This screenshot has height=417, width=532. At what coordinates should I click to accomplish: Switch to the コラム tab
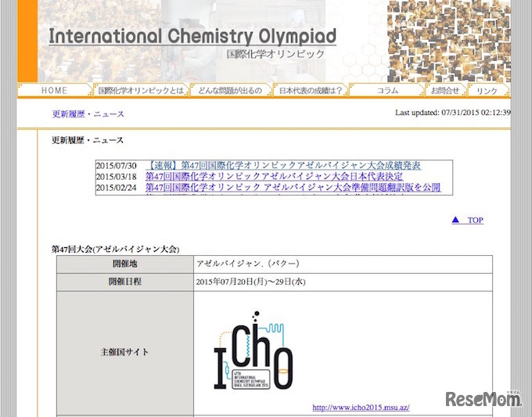pos(386,90)
